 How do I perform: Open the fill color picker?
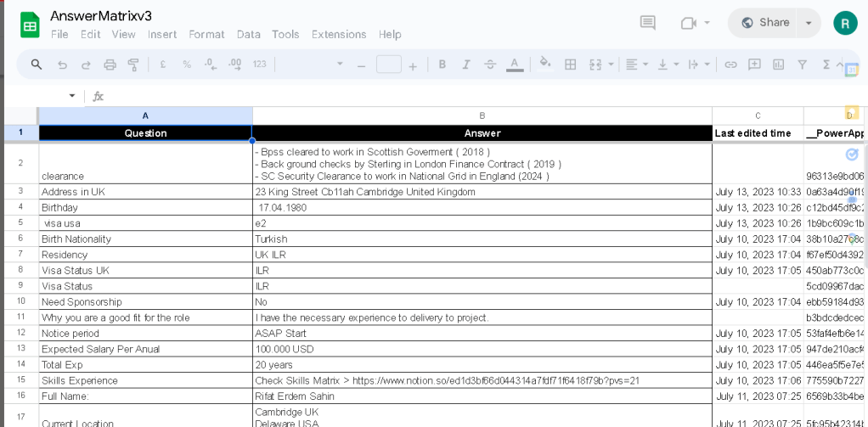(x=546, y=64)
